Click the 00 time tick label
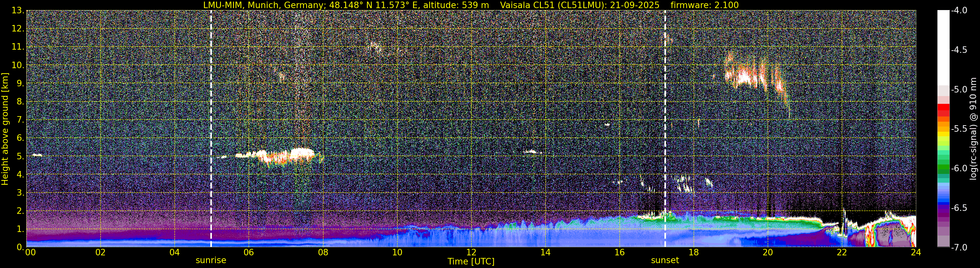This screenshot has height=268, width=980. pyautogui.click(x=31, y=252)
